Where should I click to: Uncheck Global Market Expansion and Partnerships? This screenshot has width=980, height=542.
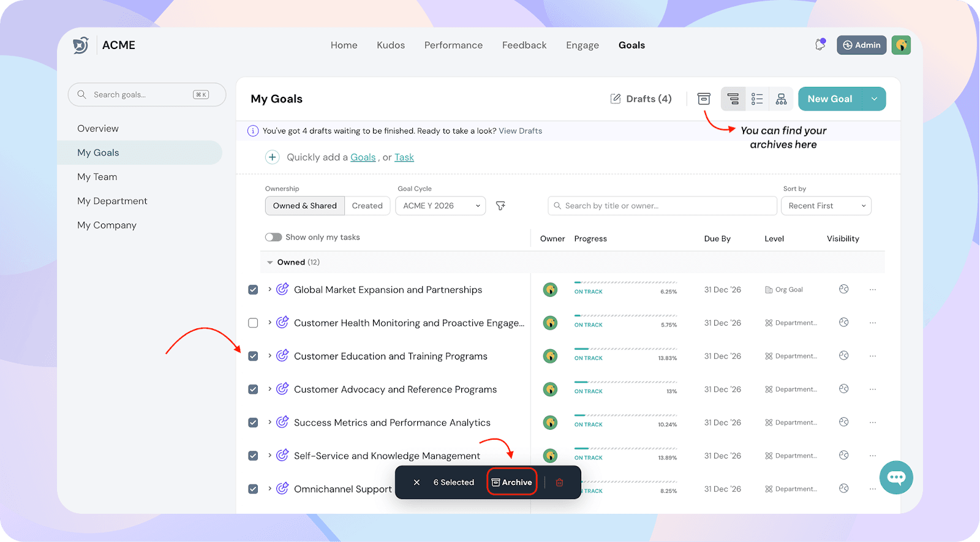pyautogui.click(x=253, y=290)
